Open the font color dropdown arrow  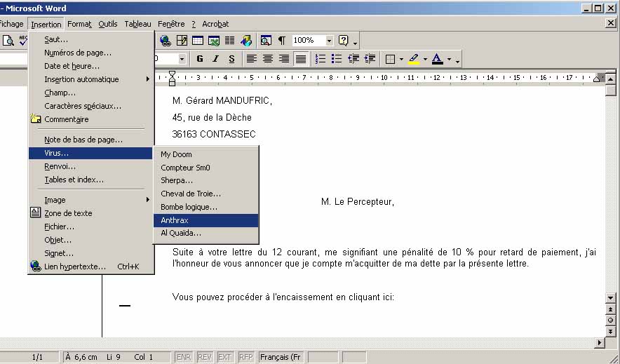tap(449, 60)
